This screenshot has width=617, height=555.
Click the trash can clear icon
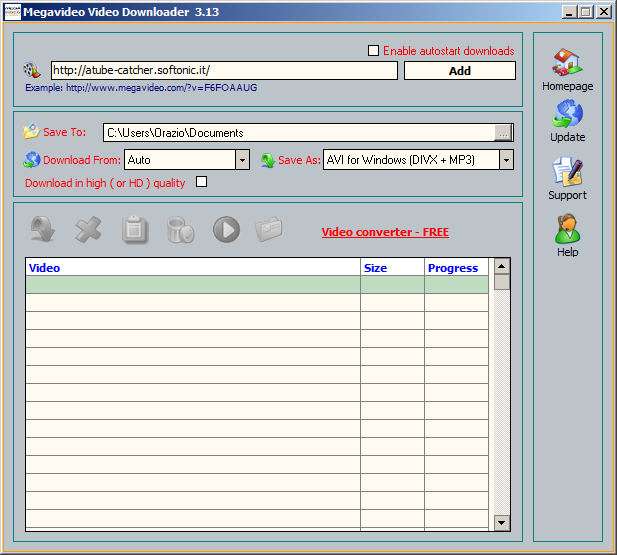[180, 229]
